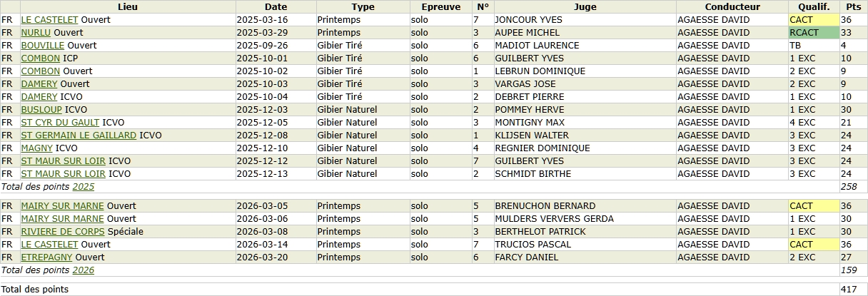Follow the ST GERMAIN LE GAILLARD link
Screen dimensions: 868x296
click(x=79, y=136)
